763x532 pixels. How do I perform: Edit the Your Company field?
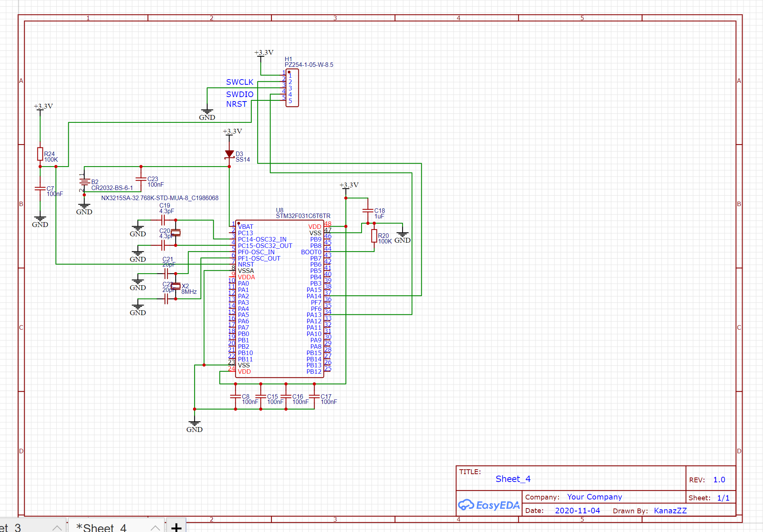(x=595, y=497)
